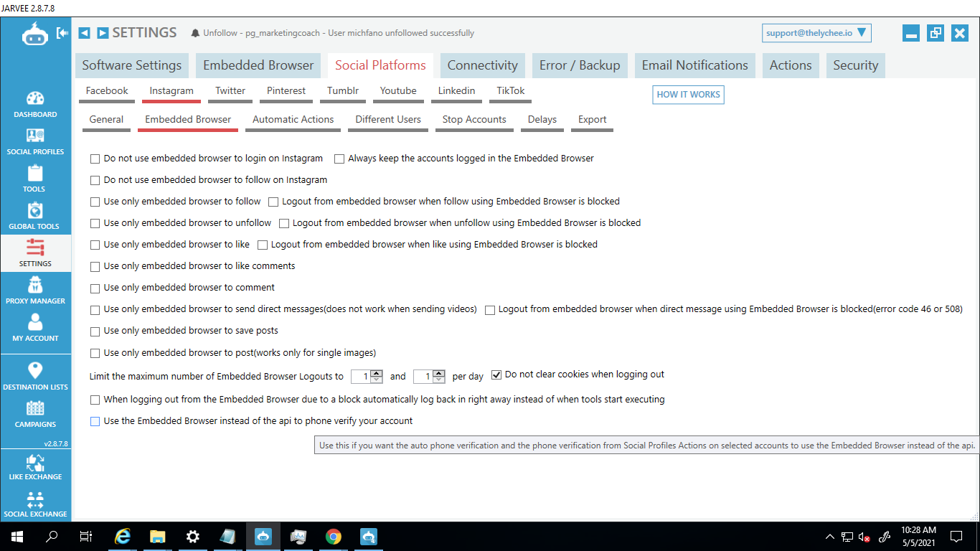Increase second logout limit spinner

(440, 372)
